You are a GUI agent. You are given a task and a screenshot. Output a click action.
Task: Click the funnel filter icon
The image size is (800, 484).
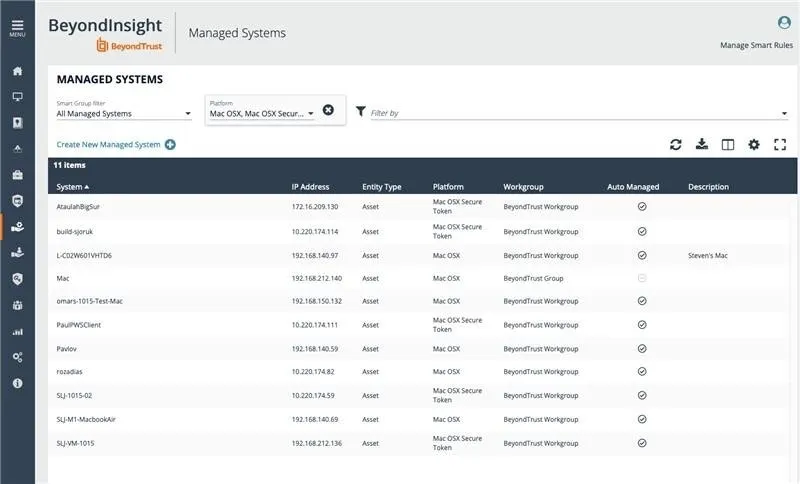click(x=361, y=111)
